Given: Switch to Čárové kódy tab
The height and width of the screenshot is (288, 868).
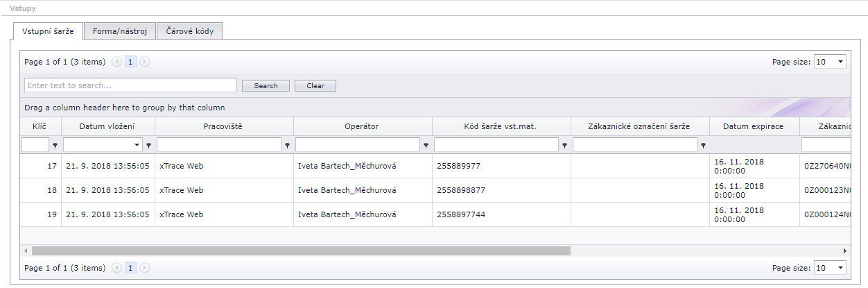Looking at the screenshot, I should click(x=189, y=31).
